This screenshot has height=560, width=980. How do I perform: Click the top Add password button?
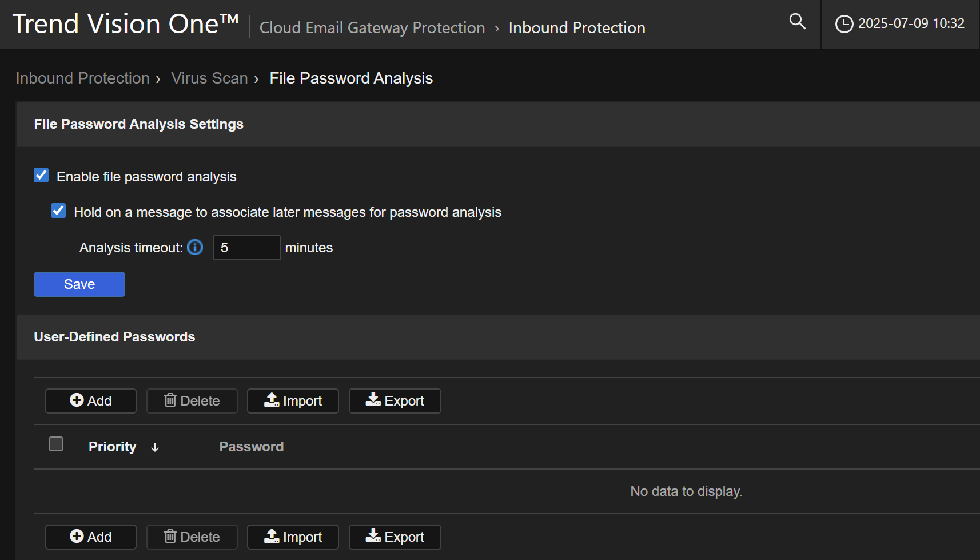91,401
